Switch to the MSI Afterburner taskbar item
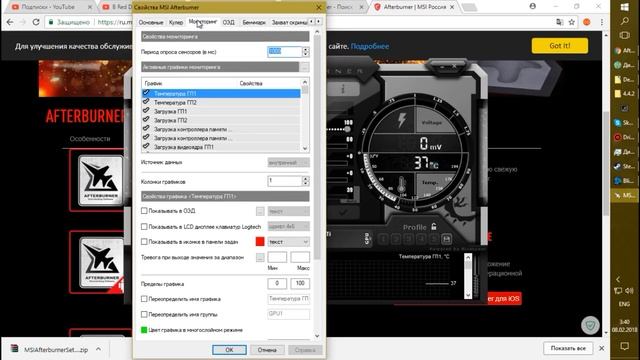This screenshot has width=640, height=360. tap(624, 195)
